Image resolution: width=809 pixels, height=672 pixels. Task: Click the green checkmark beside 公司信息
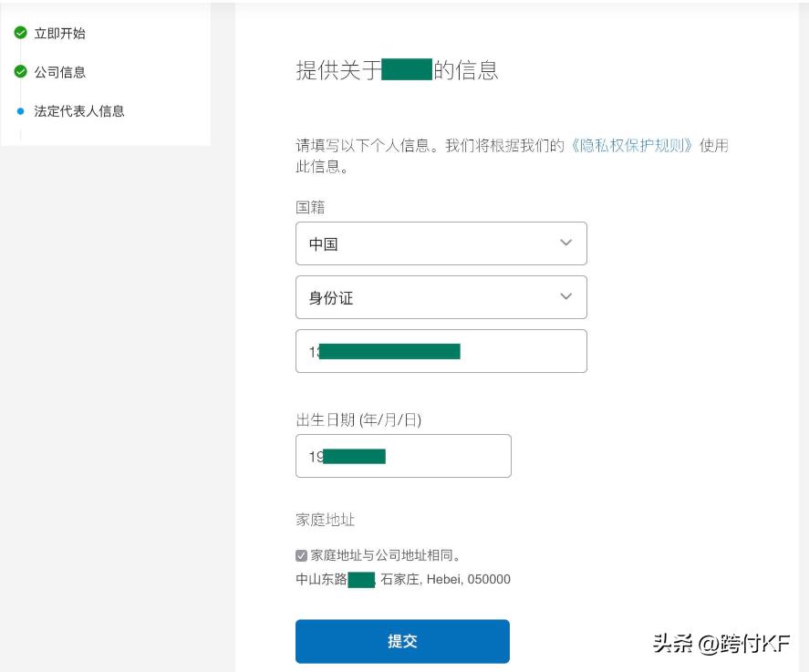[20, 72]
